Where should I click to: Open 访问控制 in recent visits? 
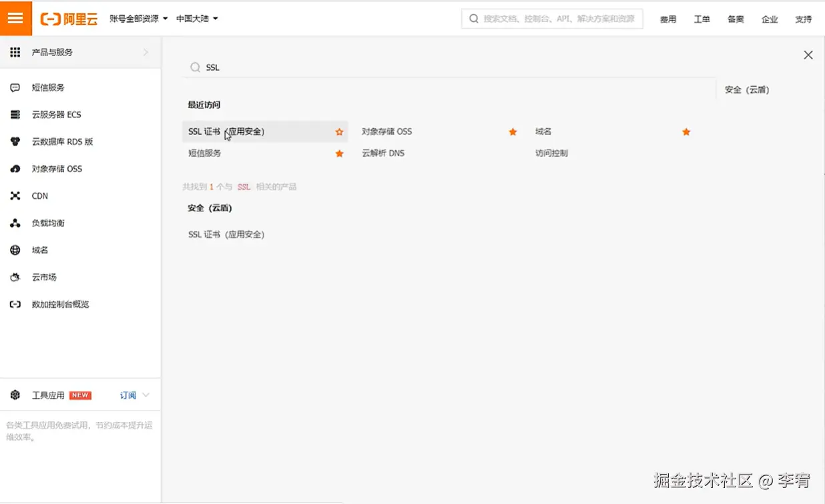tap(551, 153)
